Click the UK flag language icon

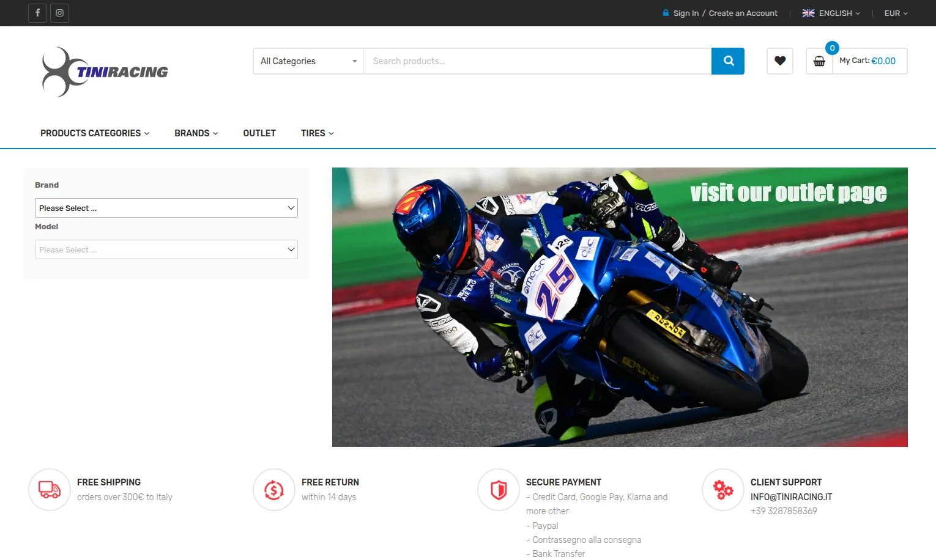[808, 13]
